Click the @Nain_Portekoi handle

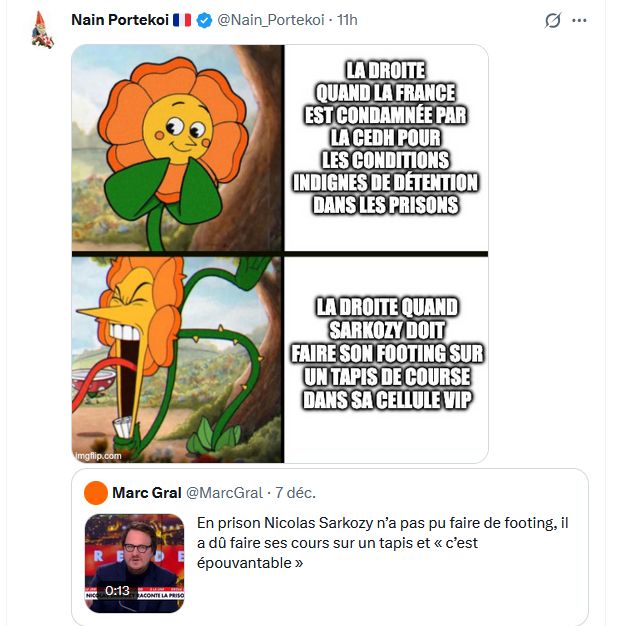click(x=270, y=21)
